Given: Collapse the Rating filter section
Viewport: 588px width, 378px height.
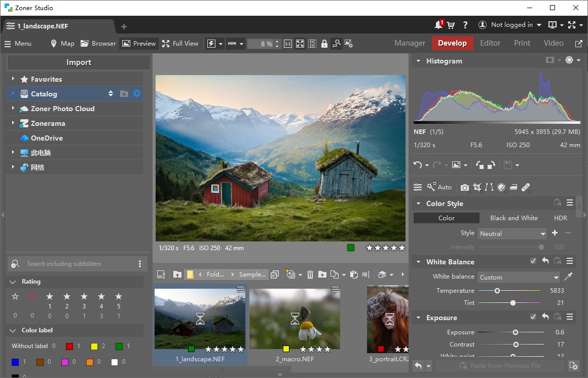Looking at the screenshot, I should tap(13, 282).
